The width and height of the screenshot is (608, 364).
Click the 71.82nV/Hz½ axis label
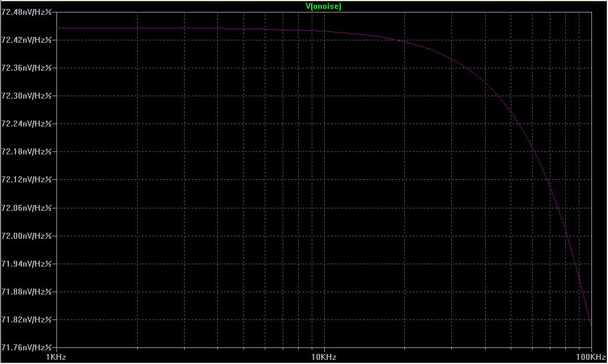point(26,319)
